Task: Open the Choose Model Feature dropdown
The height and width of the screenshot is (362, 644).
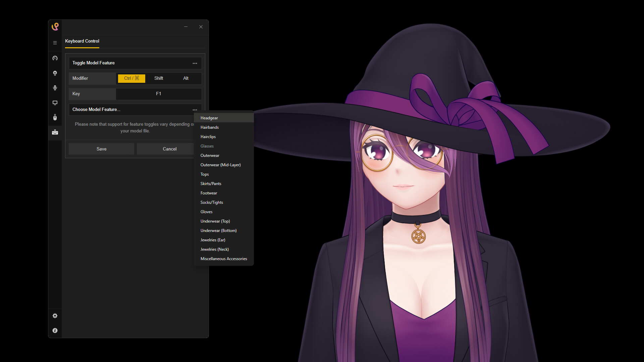Action: coord(195,110)
